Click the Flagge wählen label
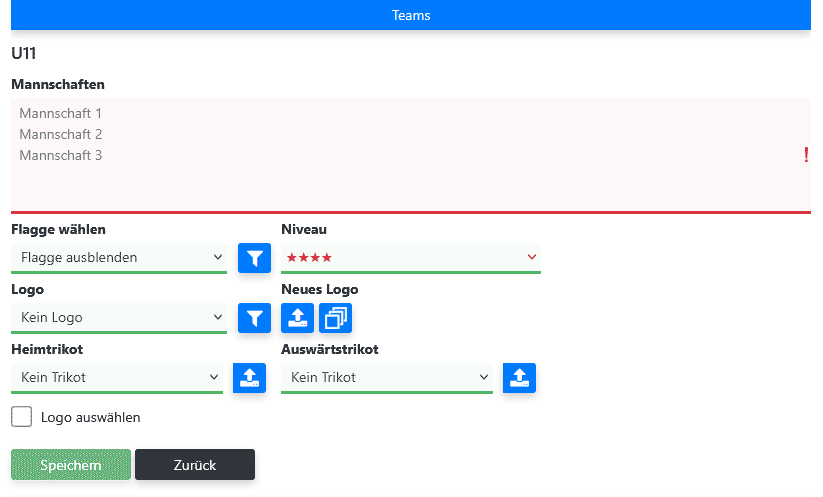The width and height of the screenshot is (823, 497). coord(58,229)
